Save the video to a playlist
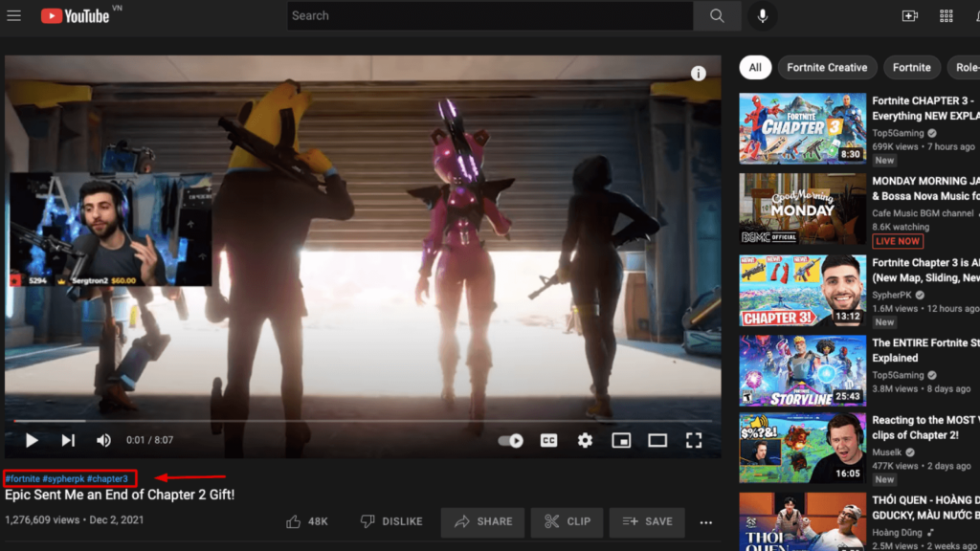 (x=648, y=521)
